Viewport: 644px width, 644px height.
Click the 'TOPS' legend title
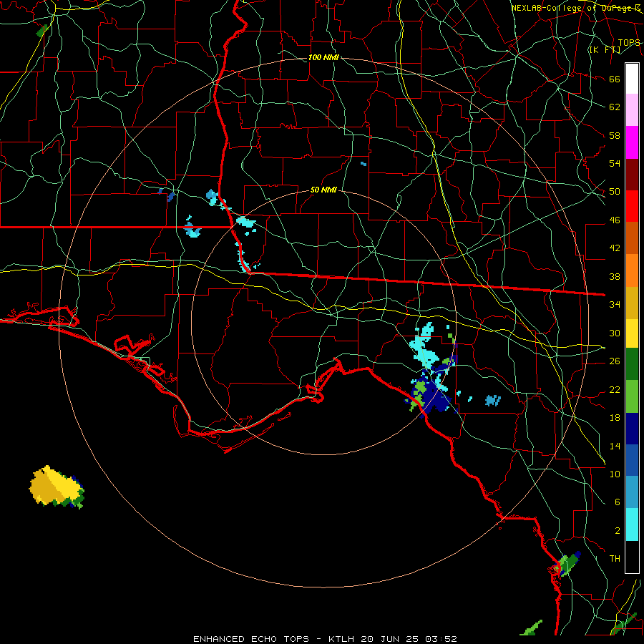pos(629,42)
